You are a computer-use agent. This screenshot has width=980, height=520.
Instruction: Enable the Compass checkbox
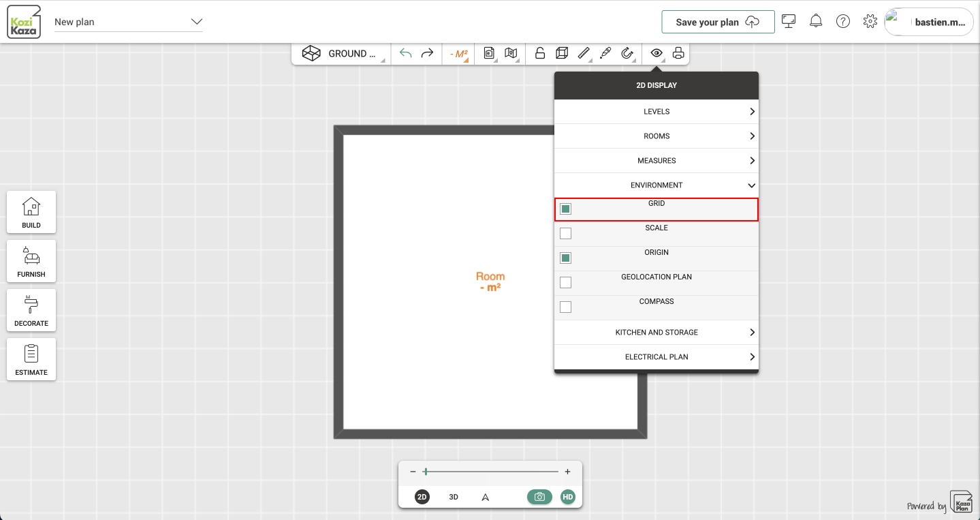coord(565,307)
